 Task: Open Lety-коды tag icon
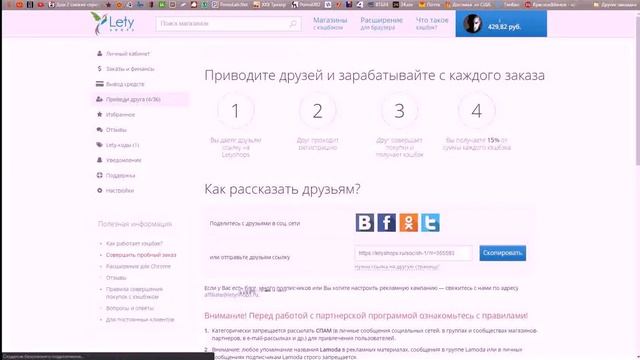pos(99,145)
